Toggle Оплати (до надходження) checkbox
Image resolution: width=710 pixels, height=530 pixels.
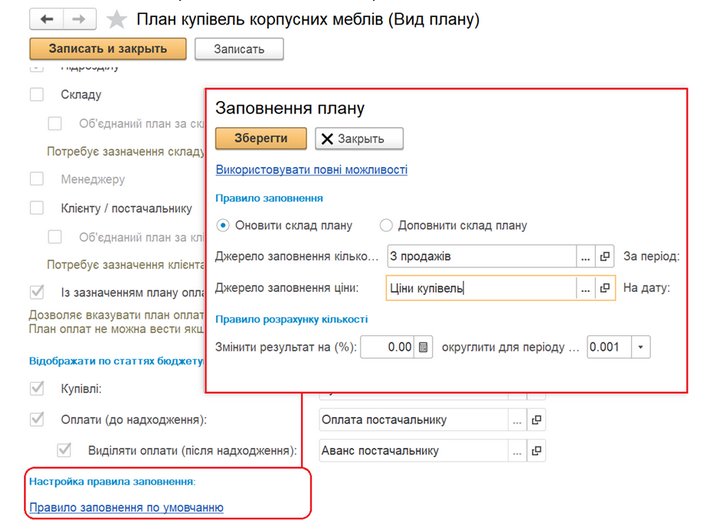(38, 420)
